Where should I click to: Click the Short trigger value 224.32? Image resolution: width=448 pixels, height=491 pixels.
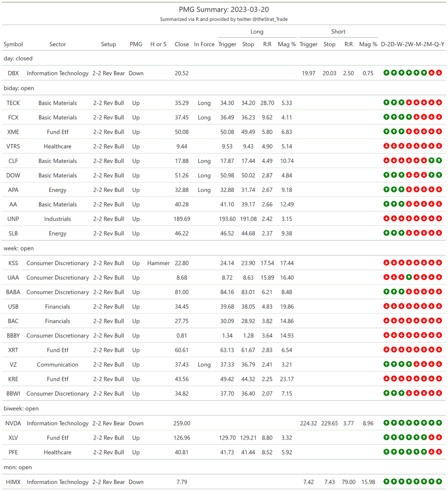tap(309, 423)
